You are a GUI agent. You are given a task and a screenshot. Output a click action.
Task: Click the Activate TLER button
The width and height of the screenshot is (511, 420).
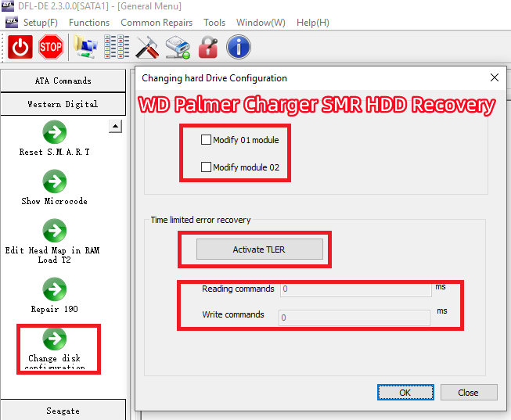tap(259, 249)
